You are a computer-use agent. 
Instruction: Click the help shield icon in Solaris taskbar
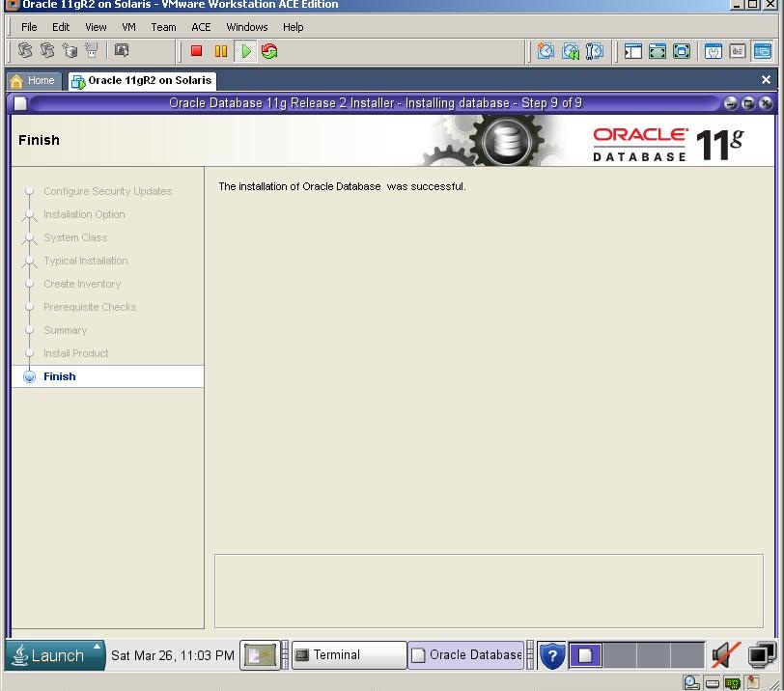click(551, 655)
